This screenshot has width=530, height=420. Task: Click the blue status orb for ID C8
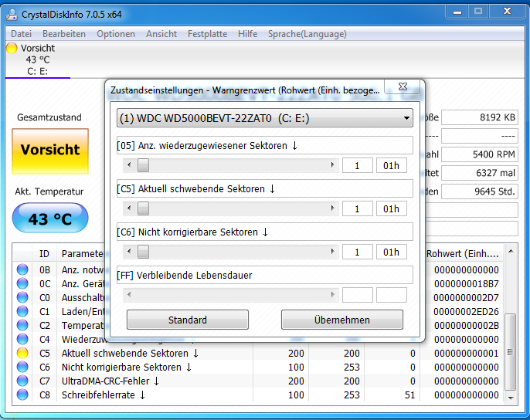click(x=22, y=395)
